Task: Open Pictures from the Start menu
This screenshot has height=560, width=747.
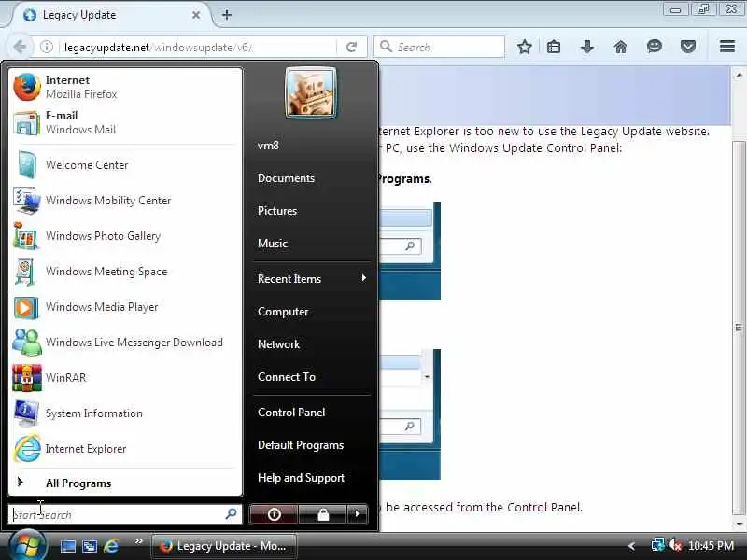Action: point(277,211)
